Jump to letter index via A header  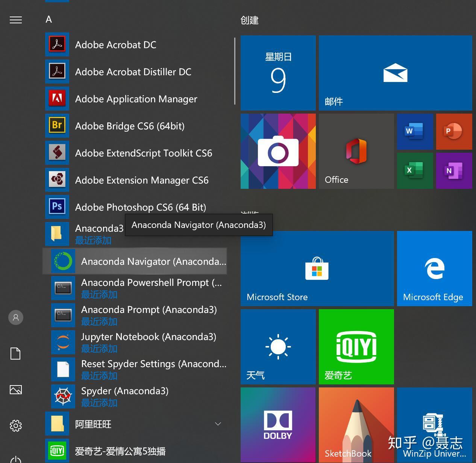click(49, 20)
